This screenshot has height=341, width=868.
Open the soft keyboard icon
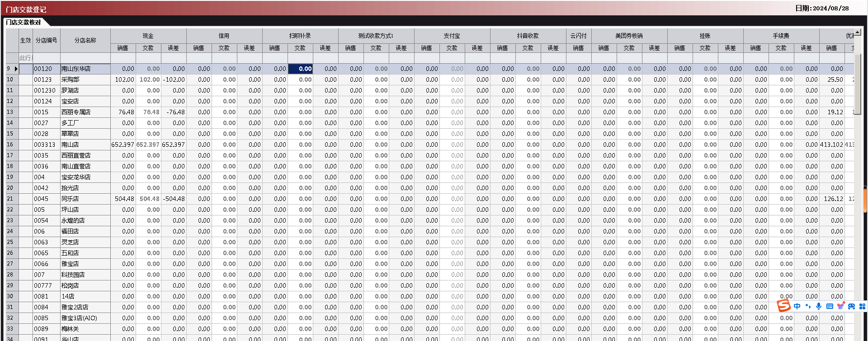(x=830, y=306)
